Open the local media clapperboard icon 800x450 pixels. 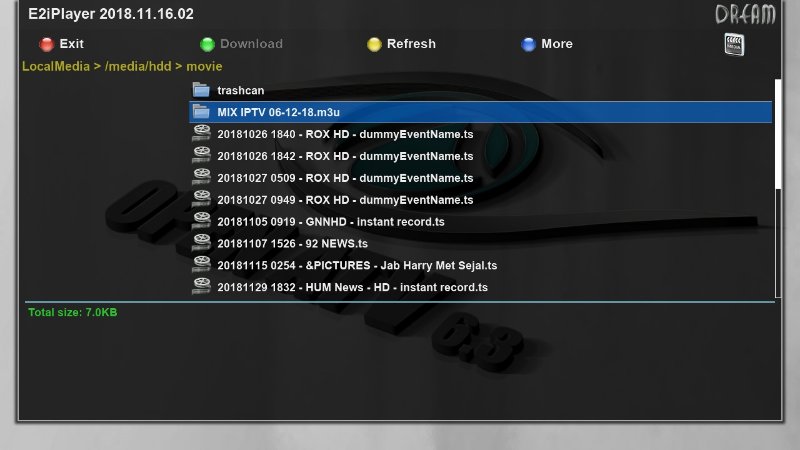pos(734,44)
